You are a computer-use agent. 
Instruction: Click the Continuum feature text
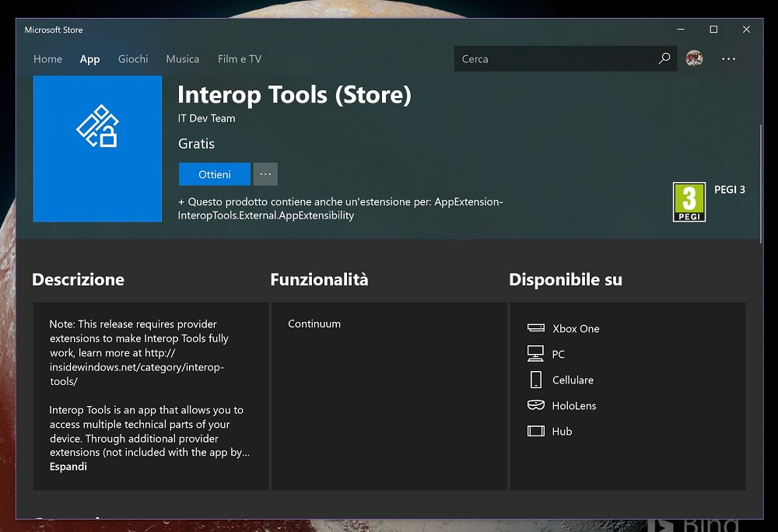[x=314, y=324]
